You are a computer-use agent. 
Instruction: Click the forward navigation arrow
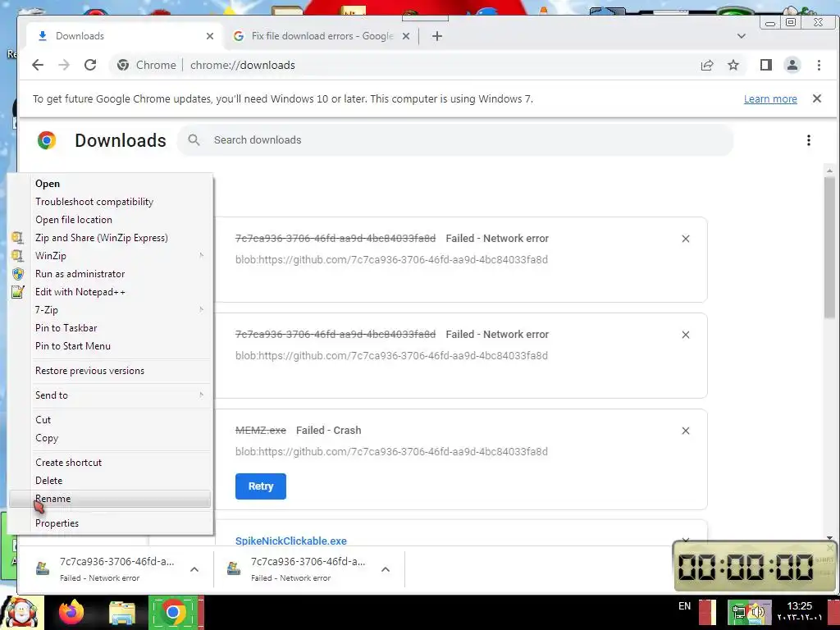tap(64, 65)
